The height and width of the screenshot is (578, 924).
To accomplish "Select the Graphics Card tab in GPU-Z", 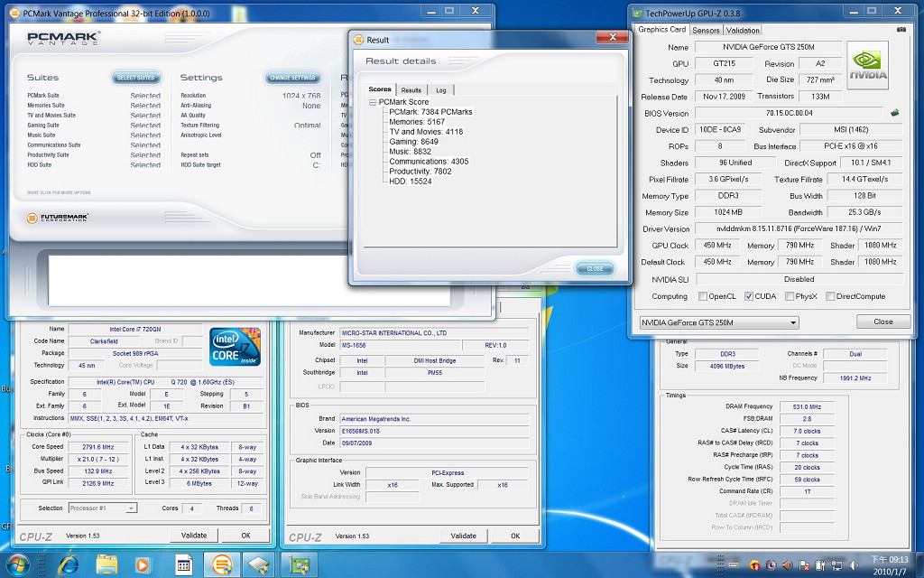I will click(x=661, y=30).
